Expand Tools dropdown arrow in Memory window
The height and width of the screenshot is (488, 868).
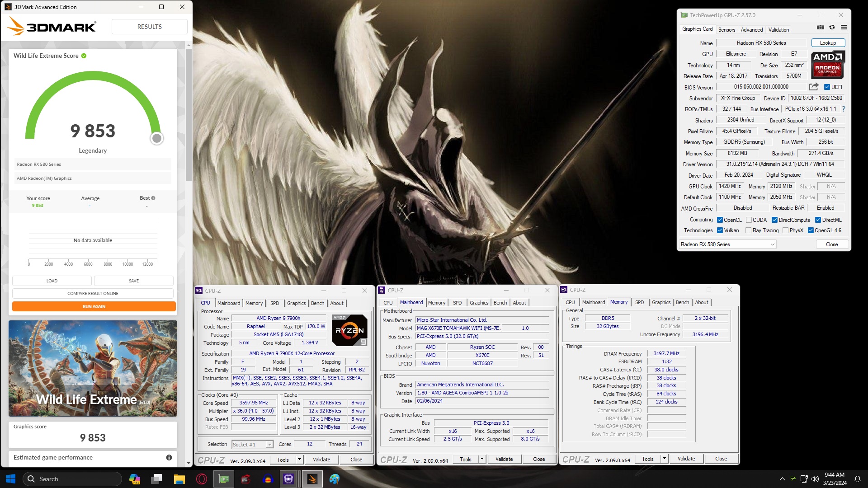click(x=664, y=459)
